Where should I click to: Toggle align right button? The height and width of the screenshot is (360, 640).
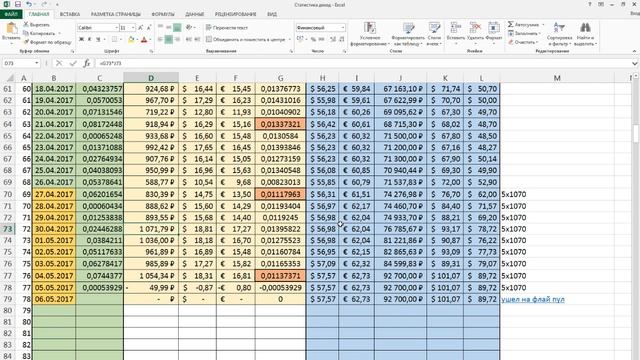click(177, 39)
